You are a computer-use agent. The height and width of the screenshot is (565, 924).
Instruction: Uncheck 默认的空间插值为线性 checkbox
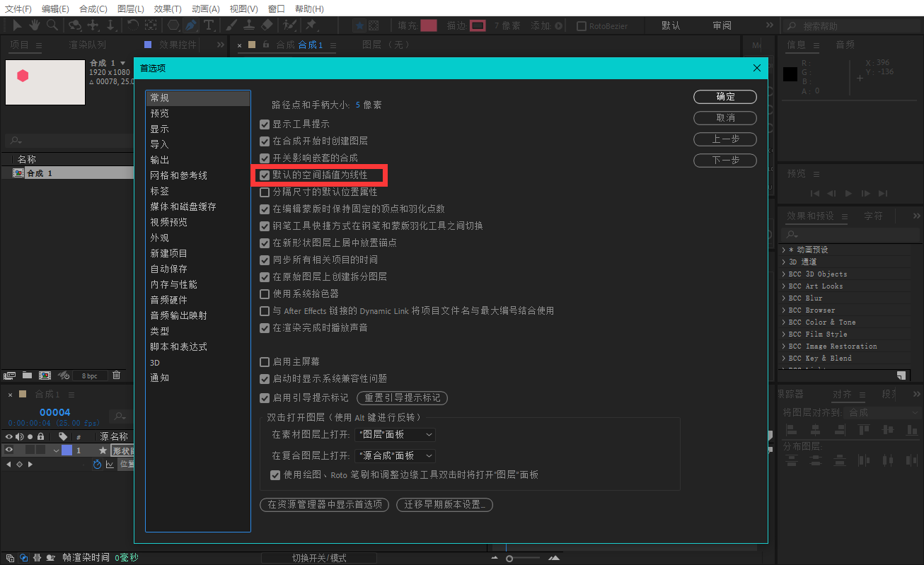[x=265, y=175]
